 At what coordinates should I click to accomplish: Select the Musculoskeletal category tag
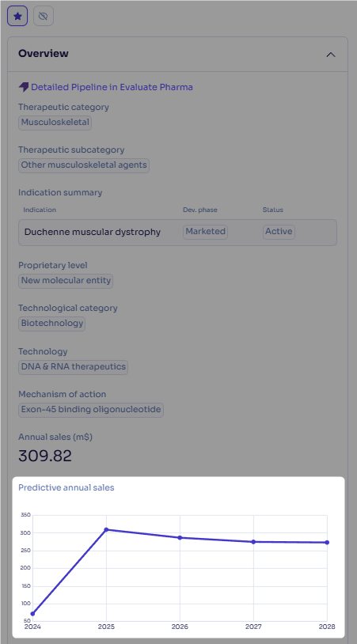coord(55,123)
